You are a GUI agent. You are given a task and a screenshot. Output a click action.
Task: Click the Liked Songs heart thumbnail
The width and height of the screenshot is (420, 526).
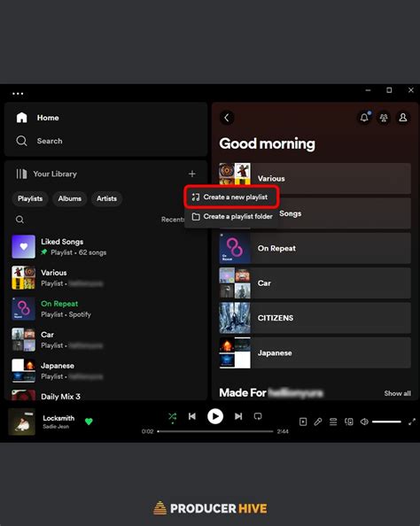pyautogui.click(x=24, y=247)
